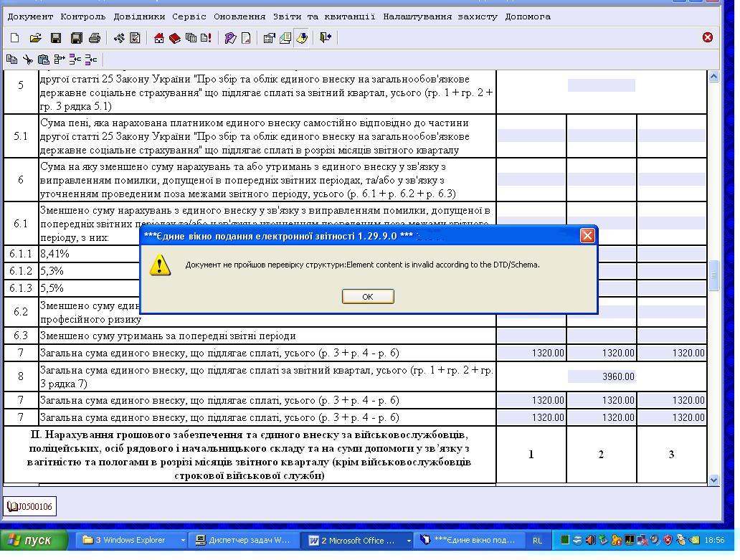Click the checkmarks control icon next to the printer
The height and width of the screenshot is (560, 740).
[119, 38]
